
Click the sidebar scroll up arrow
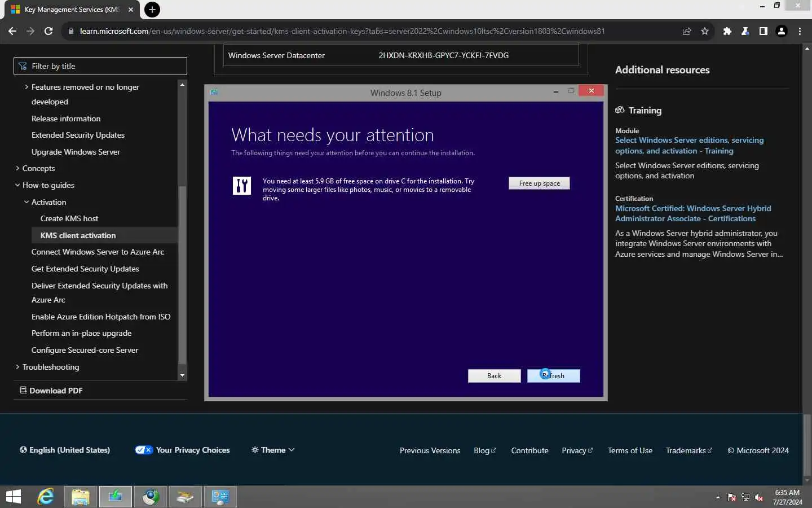pos(182,84)
